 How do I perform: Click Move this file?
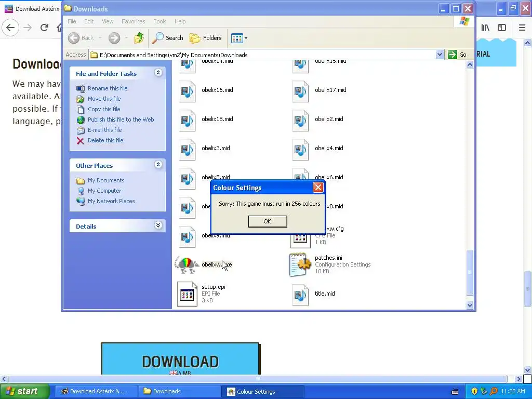click(x=104, y=99)
